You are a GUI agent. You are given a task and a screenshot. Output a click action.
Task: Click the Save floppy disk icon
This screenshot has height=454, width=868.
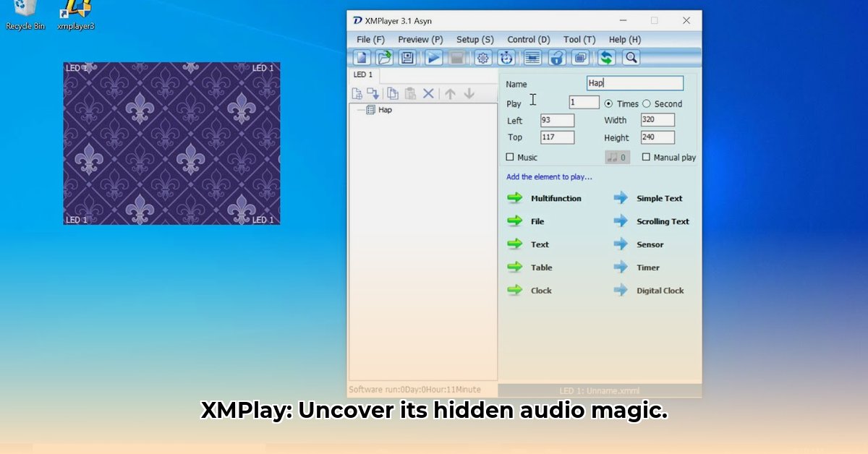point(407,58)
